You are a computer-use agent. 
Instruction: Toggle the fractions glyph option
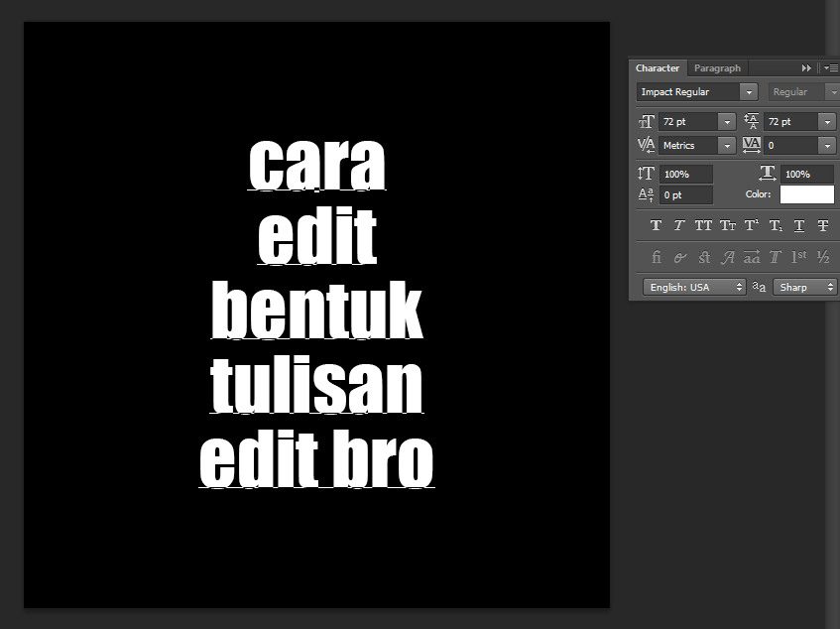click(822, 257)
